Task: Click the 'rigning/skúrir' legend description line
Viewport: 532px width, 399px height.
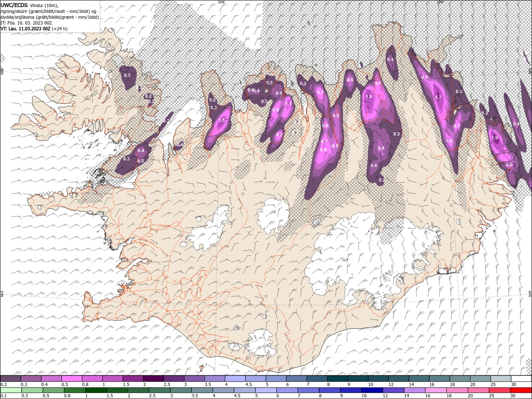Action: point(49,11)
